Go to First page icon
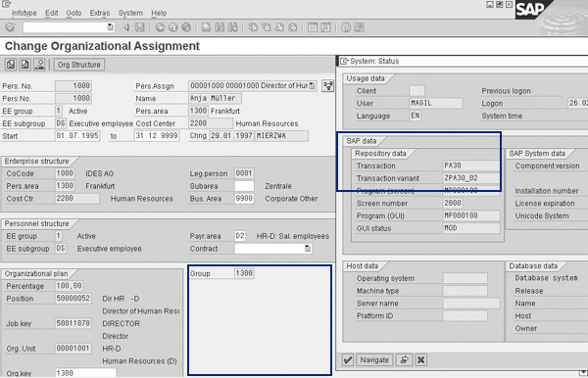 [253, 27]
